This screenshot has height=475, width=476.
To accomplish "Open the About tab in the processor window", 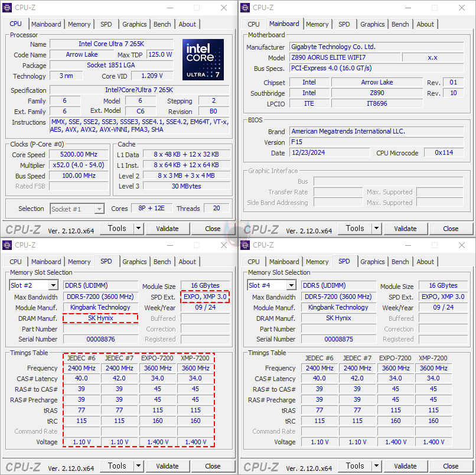I will click(x=187, y=24).
